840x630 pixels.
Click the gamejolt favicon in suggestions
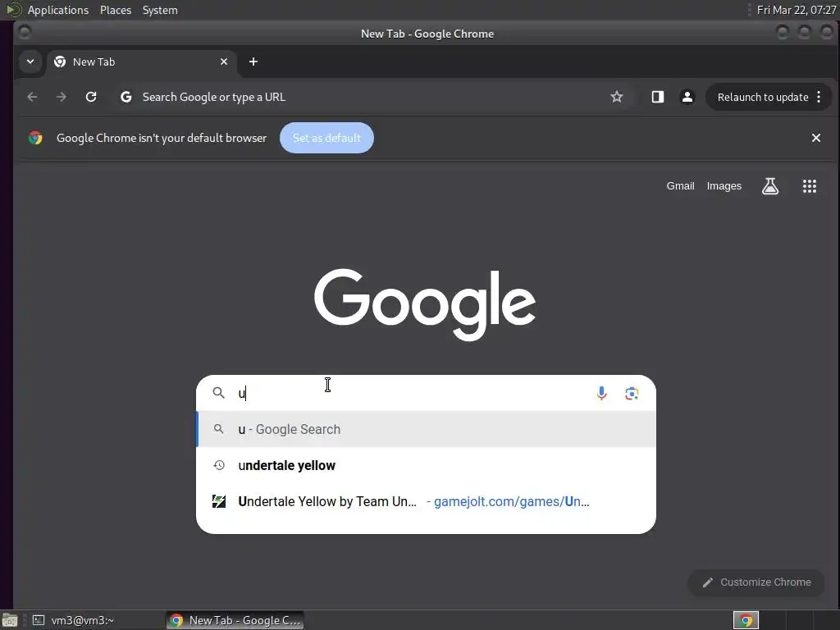point(218,501)
